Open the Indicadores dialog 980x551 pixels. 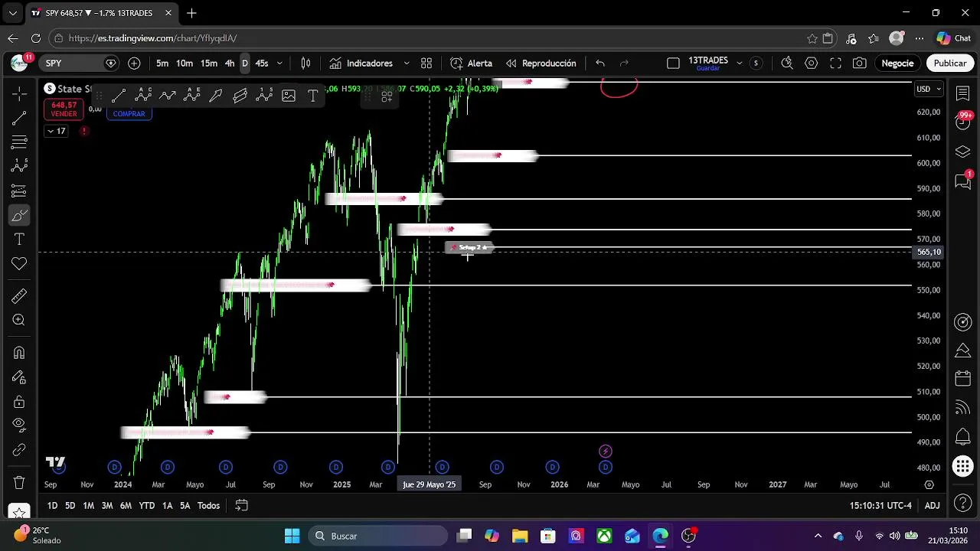tap(361, 64)
